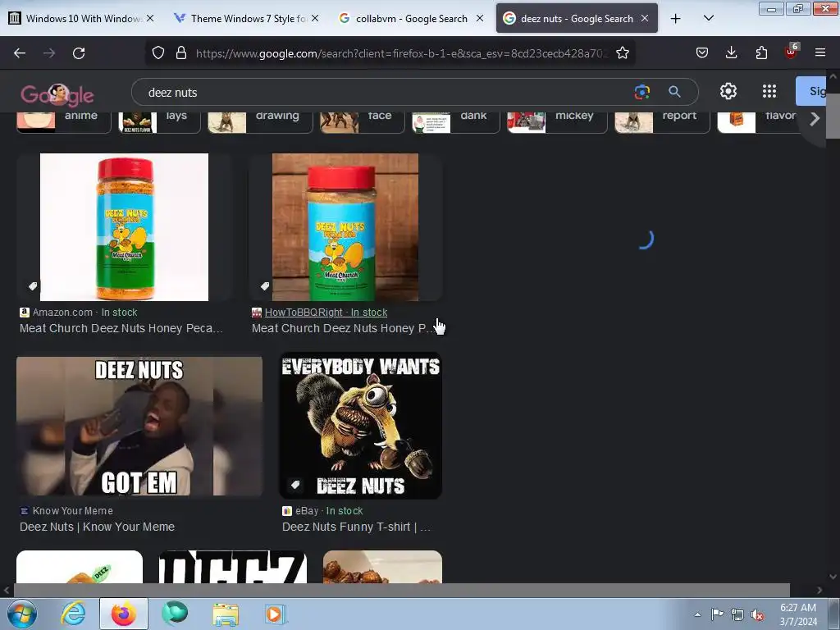
Task: Click the magnifier search button
Action: [x=674, y=92]
